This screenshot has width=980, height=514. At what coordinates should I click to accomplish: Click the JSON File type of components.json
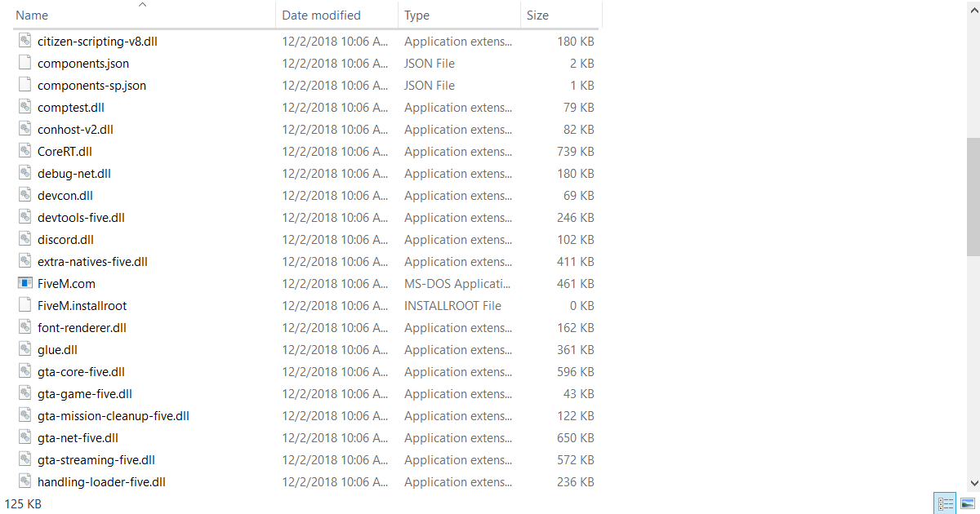tap(430, 64)
